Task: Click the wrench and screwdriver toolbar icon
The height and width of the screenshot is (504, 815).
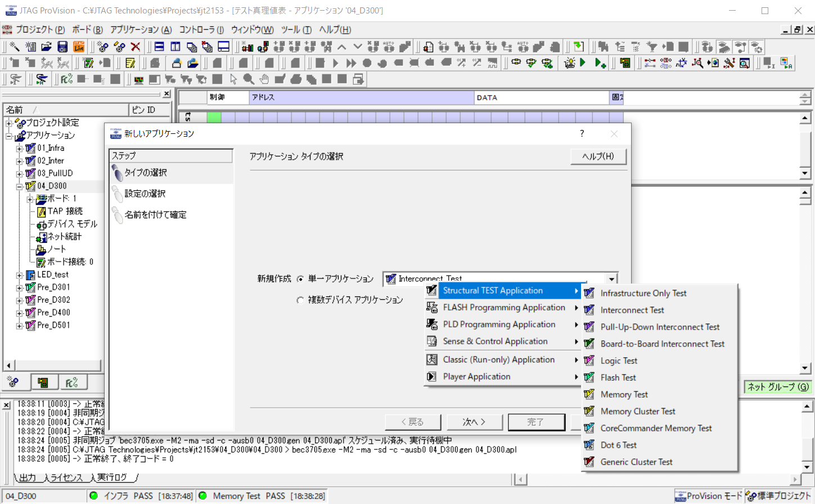Action: (x=729, y=63)
